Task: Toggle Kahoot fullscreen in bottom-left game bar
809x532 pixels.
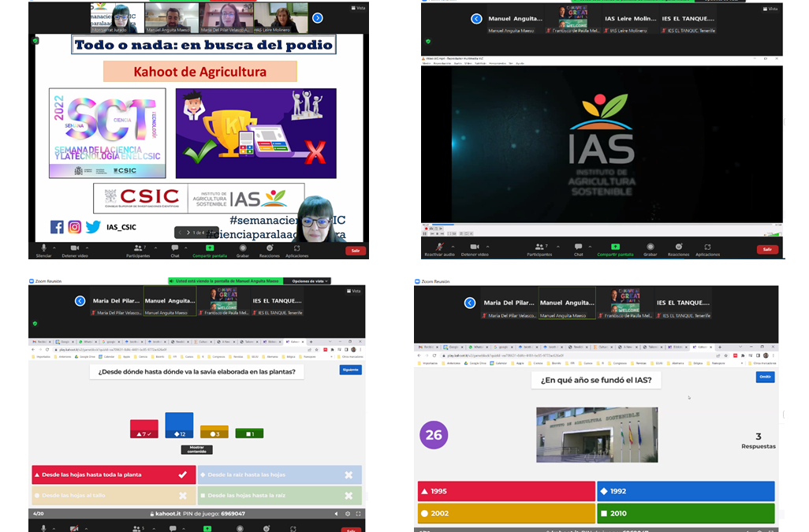Action: [359, 514]
